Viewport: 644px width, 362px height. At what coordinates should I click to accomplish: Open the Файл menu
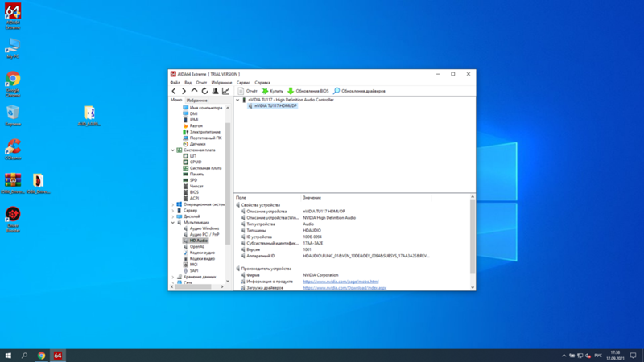[175, 83]
